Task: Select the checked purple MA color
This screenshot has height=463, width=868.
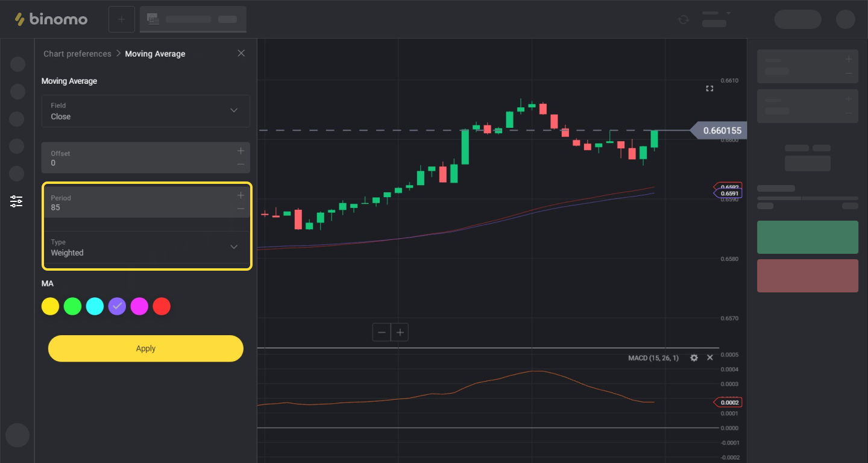Action: pos(118,306)
